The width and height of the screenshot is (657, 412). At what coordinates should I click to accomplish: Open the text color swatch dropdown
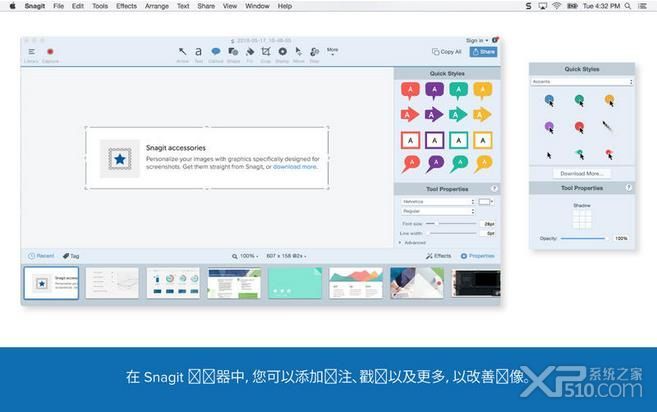(x=486, y=202)
